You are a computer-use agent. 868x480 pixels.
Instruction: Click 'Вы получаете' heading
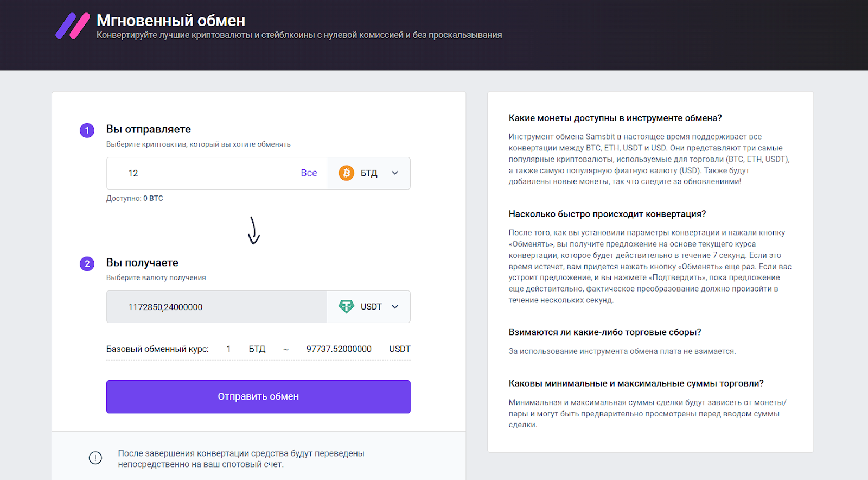142,262
